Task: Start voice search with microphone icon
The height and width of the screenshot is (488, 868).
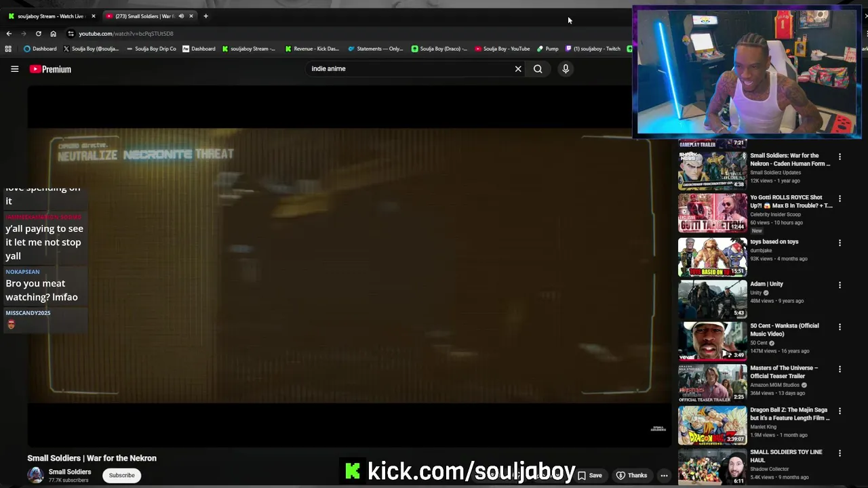Action: [x=566, y=68]
